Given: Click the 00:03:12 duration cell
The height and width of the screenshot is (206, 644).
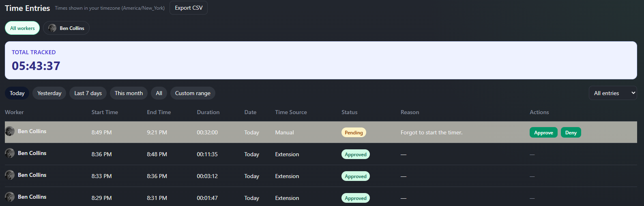Looking at the screenshot, I should (x=207, y=176).
